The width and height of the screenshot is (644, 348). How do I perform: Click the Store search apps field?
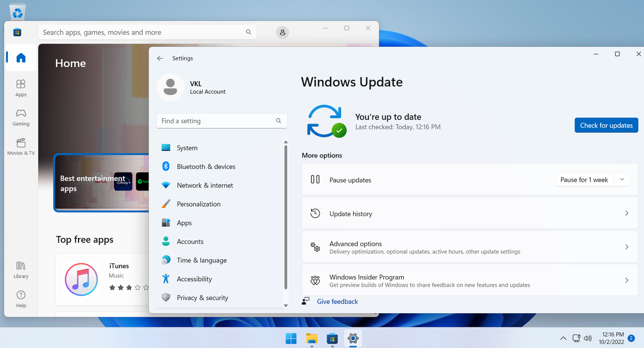pos(147,32)
